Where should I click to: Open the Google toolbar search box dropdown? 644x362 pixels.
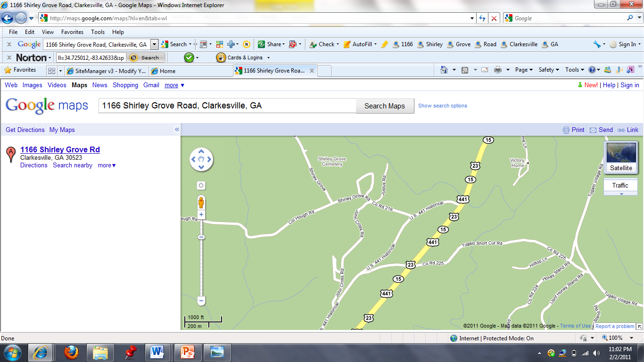pyautogui.click(x=154, y=44)
